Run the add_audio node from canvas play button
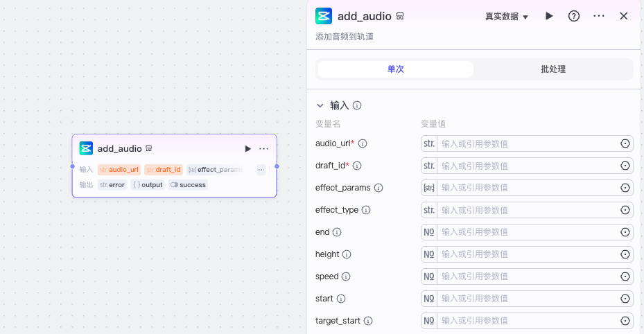The height and width of the screenshot is (334, 644). (247, 148)
